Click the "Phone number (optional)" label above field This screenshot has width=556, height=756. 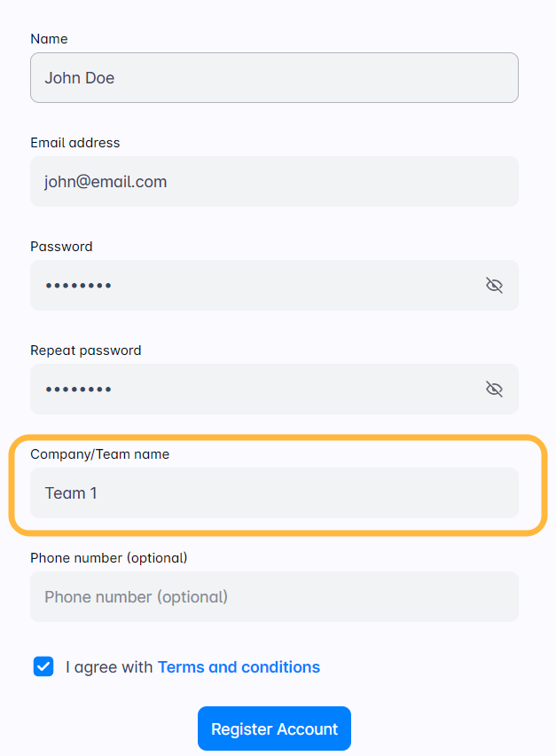(x=108, y=558)
